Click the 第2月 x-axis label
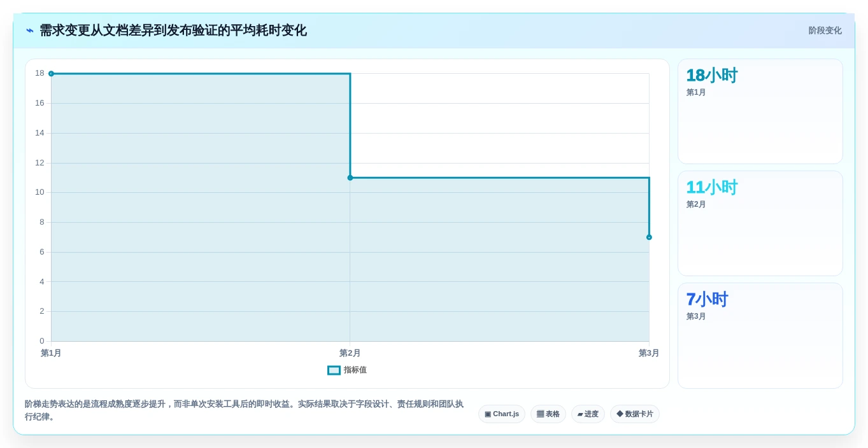 [350, 353]
